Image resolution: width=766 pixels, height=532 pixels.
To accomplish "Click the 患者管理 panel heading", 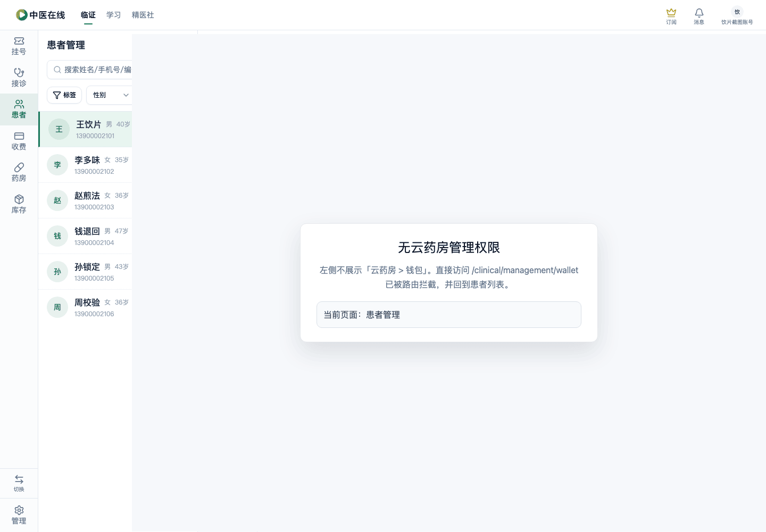I will coord(66,45).
